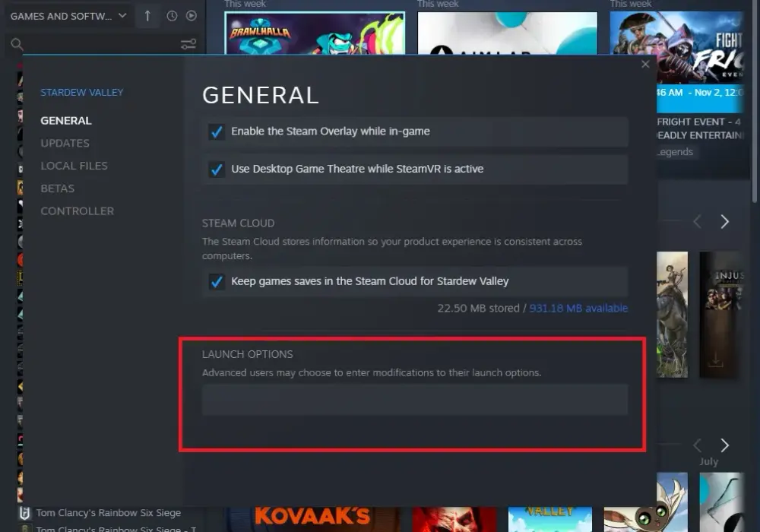Open the Brawlhalla news thumbnail
The height and width of the screenshot is (532, 760).
315,33
